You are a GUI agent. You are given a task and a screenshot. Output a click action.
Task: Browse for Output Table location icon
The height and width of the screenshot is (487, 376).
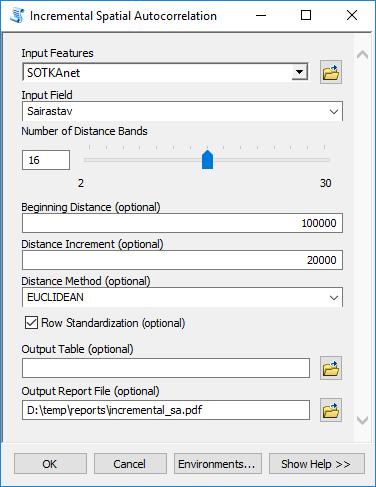tap(331, 368)
